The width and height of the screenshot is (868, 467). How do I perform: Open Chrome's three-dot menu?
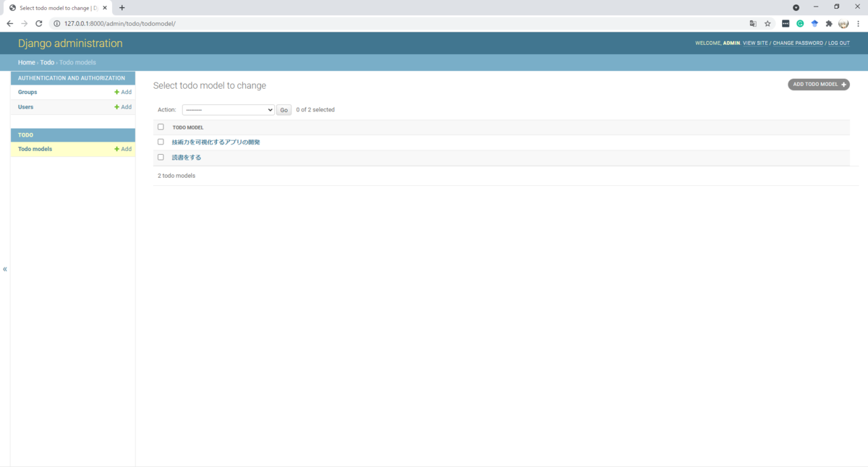[x=859, y=23]
